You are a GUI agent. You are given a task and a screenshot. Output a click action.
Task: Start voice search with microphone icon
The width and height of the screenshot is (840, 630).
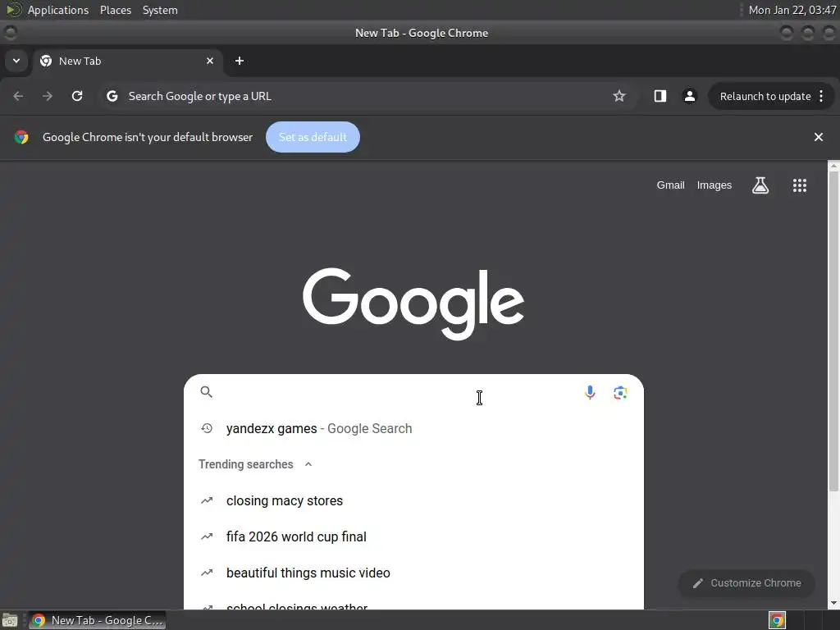click(x=590, y=393)
